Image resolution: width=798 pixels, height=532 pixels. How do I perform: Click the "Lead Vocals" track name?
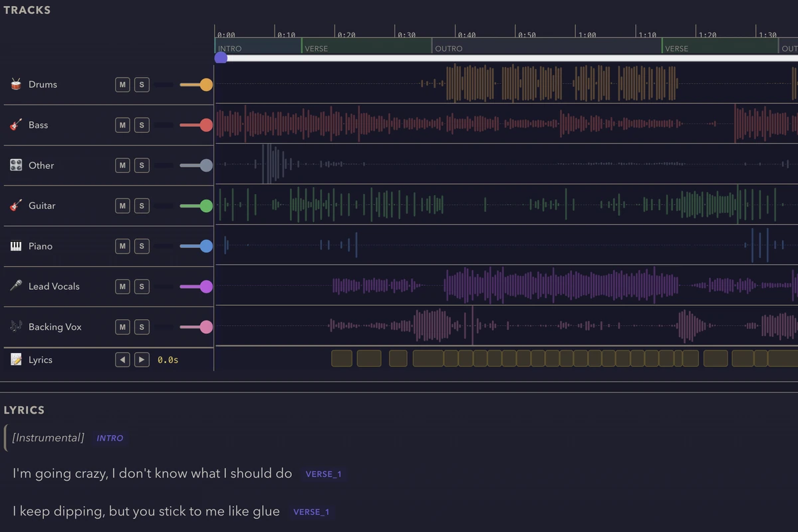click(54, 286)
